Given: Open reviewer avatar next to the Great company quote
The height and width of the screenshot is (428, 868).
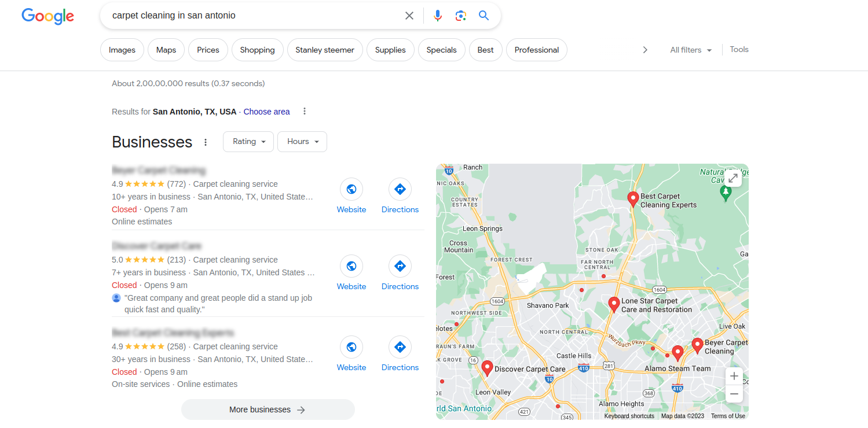Looking at the screenshot, I should point(116,298).
